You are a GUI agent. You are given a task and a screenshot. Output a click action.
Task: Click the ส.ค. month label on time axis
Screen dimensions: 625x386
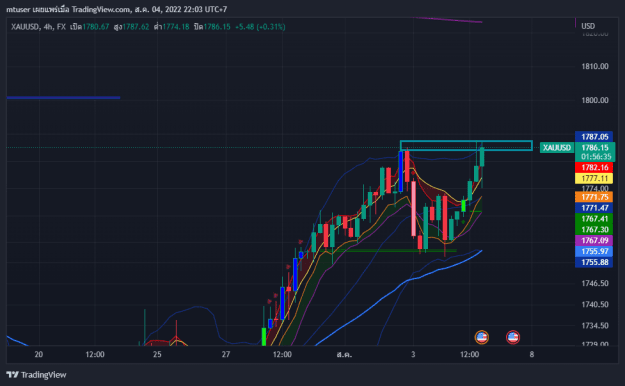344,354
